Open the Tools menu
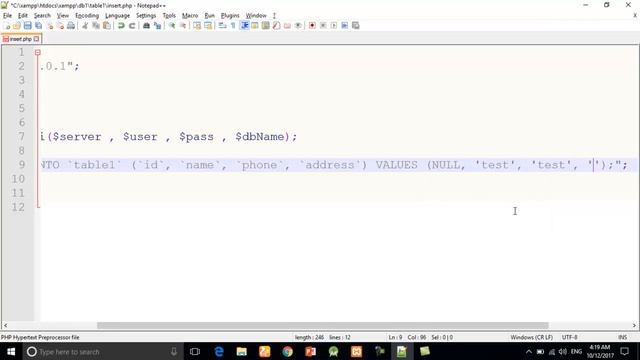 [x=169, y=16]
